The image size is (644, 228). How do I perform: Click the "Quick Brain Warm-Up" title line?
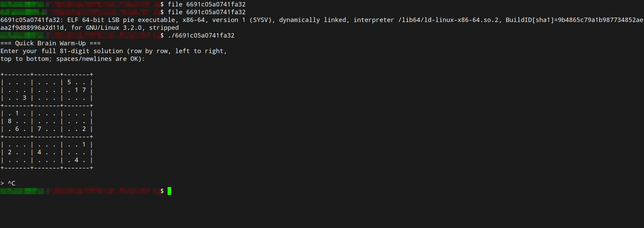point(50,43)
